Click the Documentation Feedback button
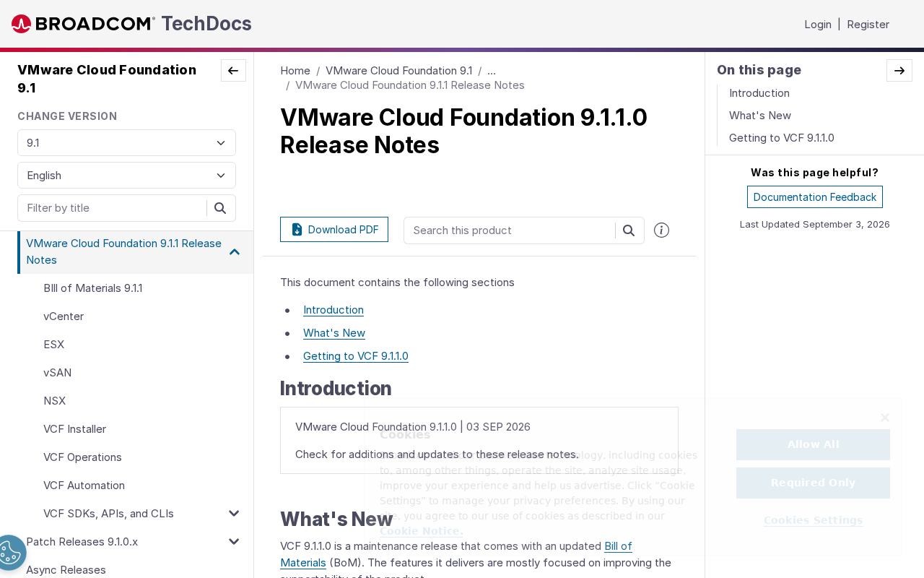Viewport: 924px width, 578px height. (815, 197)
